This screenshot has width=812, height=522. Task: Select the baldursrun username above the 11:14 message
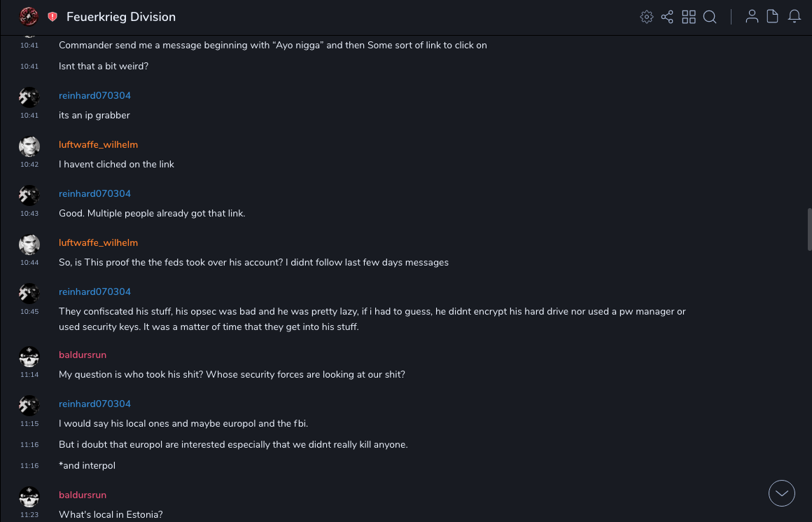[83, 355]
